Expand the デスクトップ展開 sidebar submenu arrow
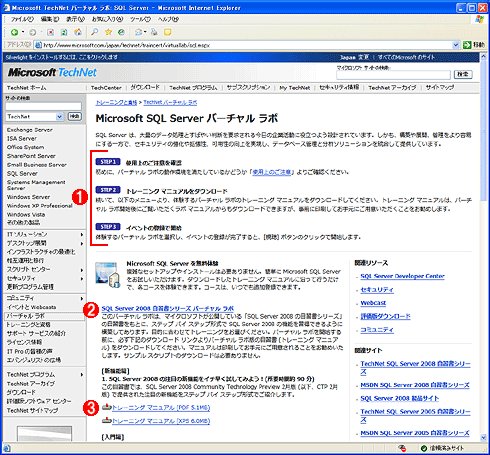490x455 pixels. (x=82, y=243)
